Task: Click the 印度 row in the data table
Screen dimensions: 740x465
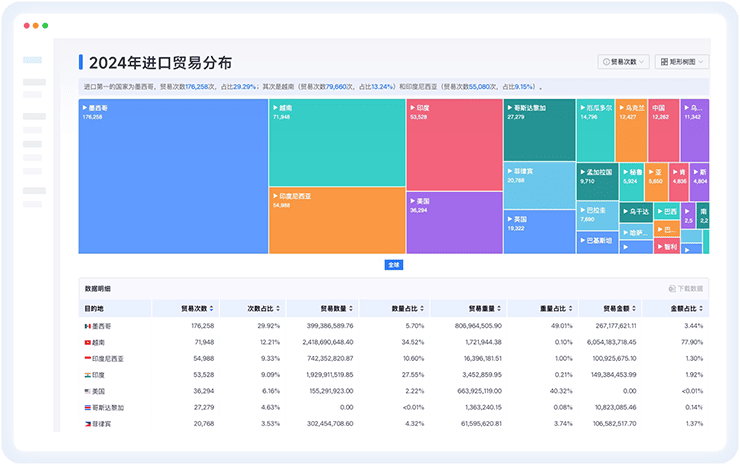Action: [100, 374]
